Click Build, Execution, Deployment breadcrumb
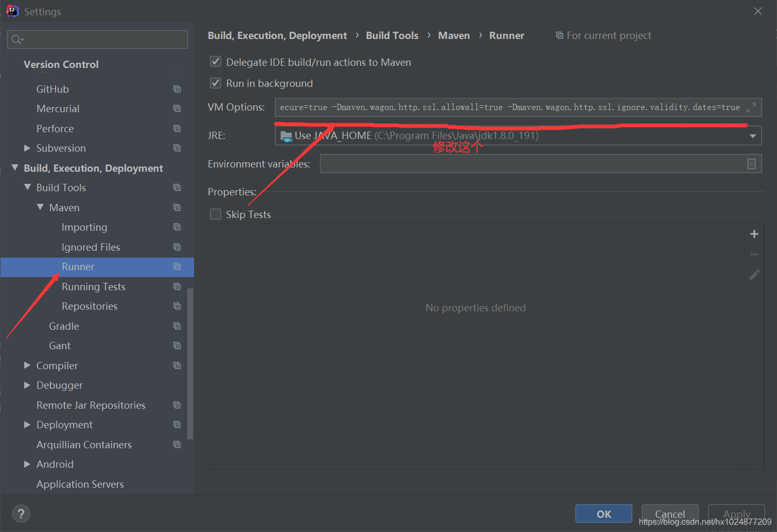The width and height of the screenshot is (777, 532). (x=277, y=35)
